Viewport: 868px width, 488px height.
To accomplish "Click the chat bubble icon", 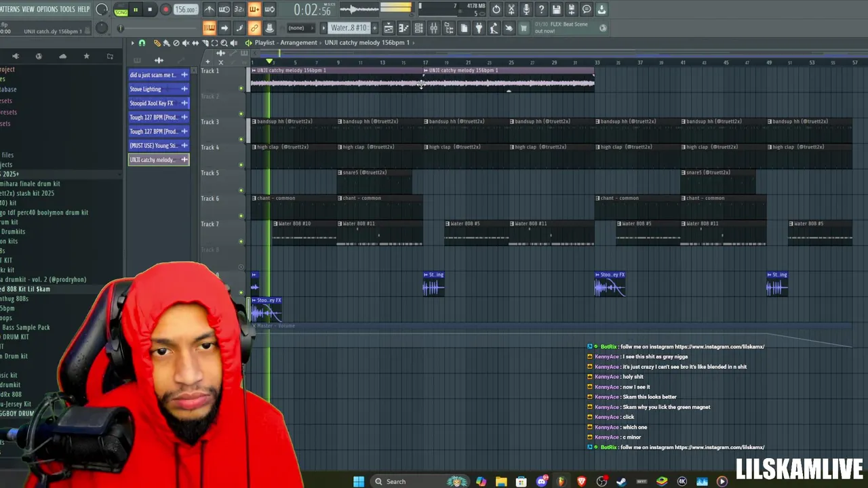I will (587, 9).
